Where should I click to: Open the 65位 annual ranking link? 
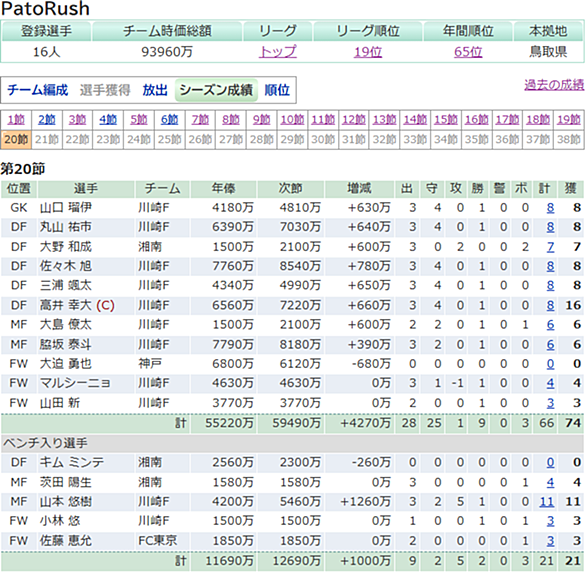[x=468, y=52]
